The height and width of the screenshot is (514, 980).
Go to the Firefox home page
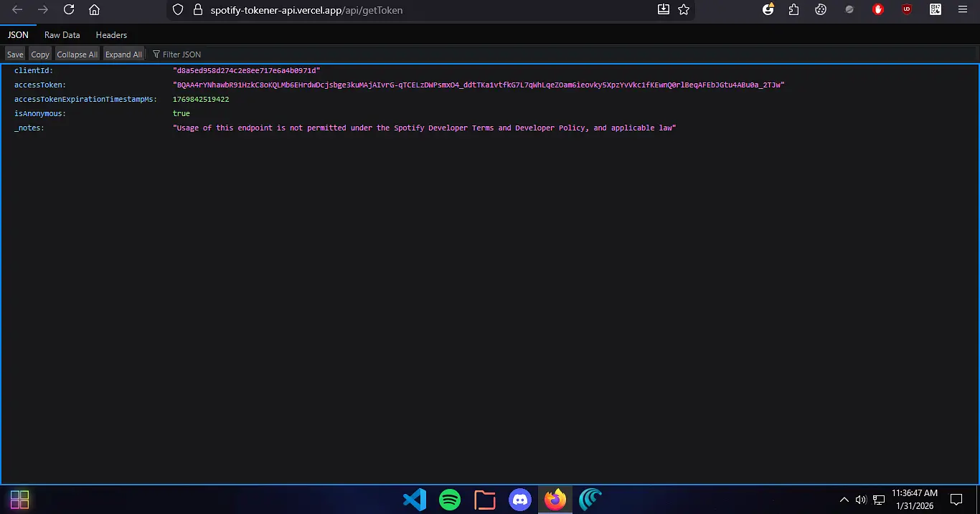94,10
